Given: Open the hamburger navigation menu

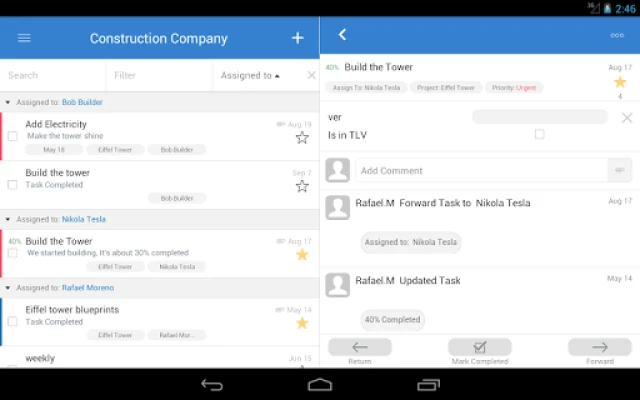Looking at the screenshot, I should point(24,38).
